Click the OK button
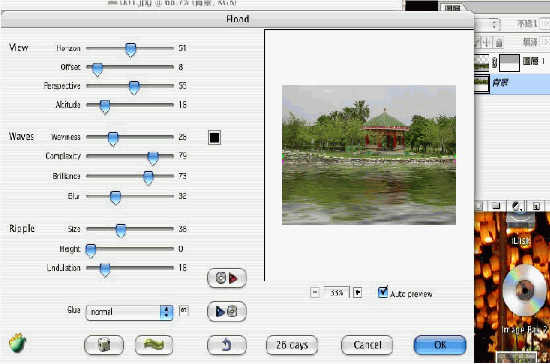 pyautogui.click(x=440, y=345)
